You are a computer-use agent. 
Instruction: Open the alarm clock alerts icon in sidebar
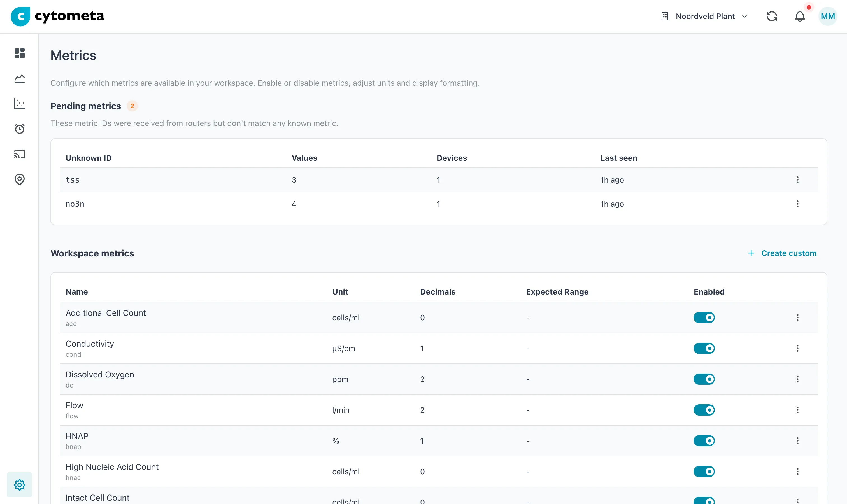click(x=19, y=129)
